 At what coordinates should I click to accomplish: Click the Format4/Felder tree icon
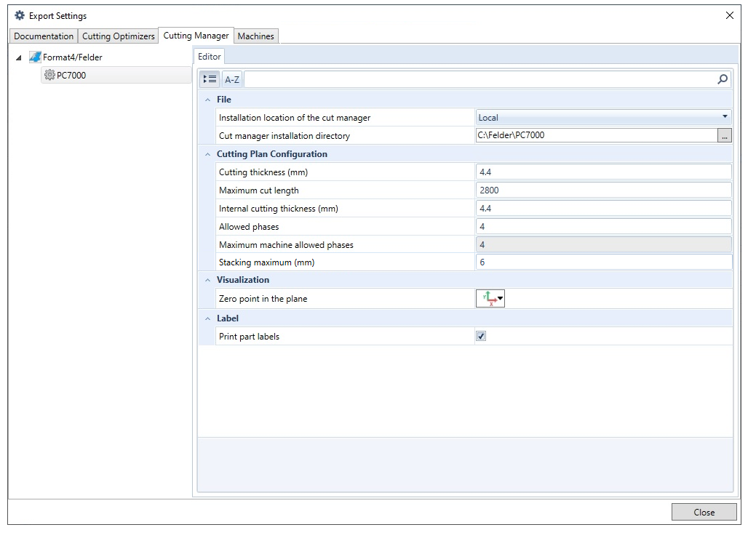pyautogui.click(x=35, y=57)
